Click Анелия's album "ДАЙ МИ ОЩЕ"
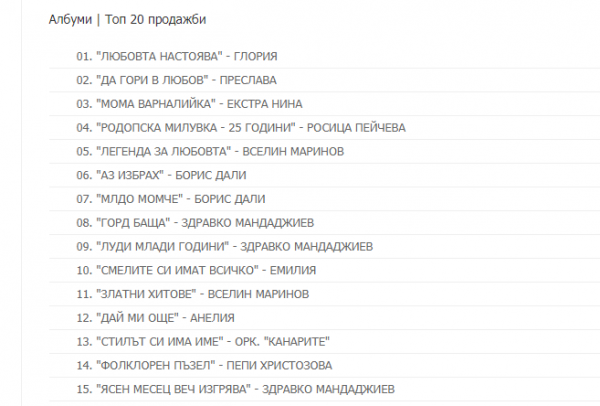 [137, 318]
